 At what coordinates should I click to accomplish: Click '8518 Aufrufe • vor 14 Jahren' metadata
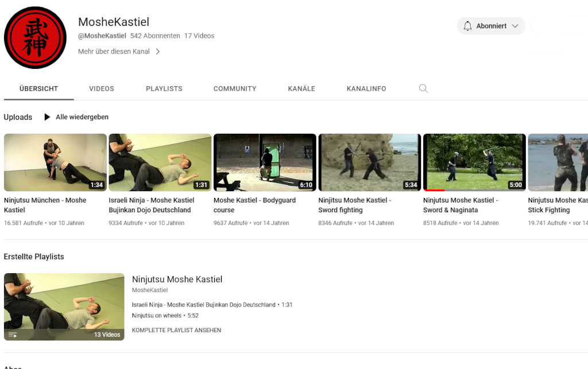pos(461,223)
